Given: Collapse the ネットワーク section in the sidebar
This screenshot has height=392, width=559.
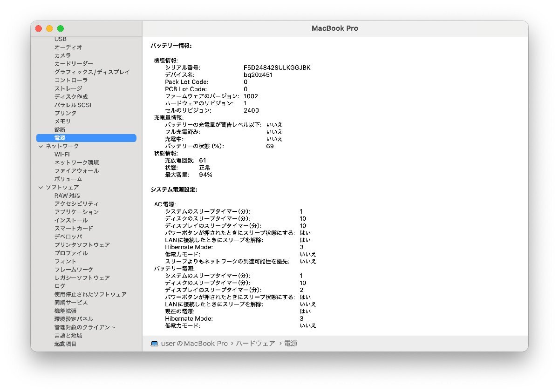Looking at the screenshot, I should [41, 146].
